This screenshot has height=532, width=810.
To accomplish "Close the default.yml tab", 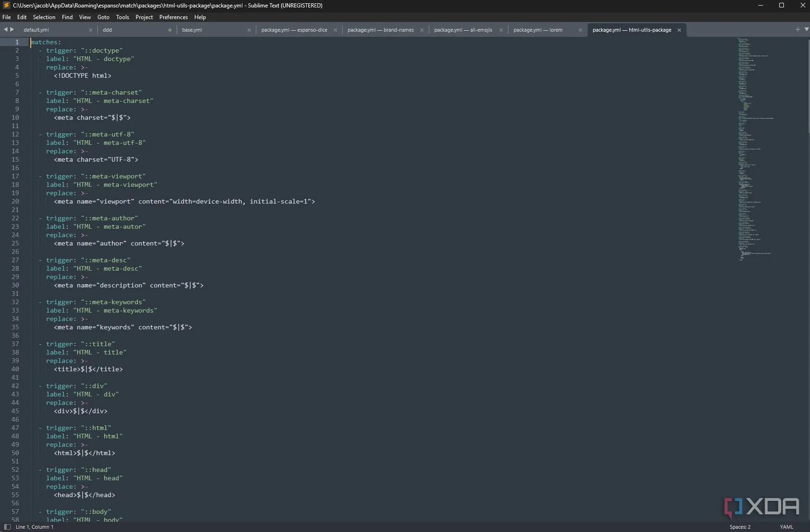I will pos(90,30).
